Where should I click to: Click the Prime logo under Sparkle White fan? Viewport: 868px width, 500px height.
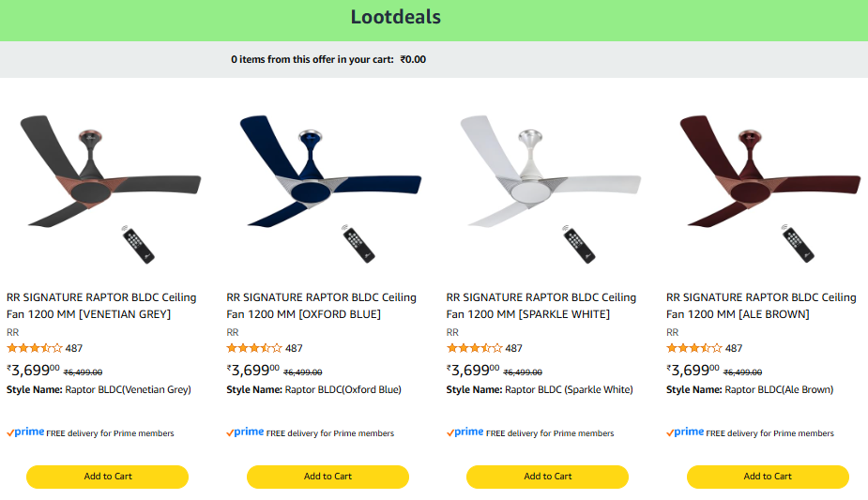pos(465,432)
